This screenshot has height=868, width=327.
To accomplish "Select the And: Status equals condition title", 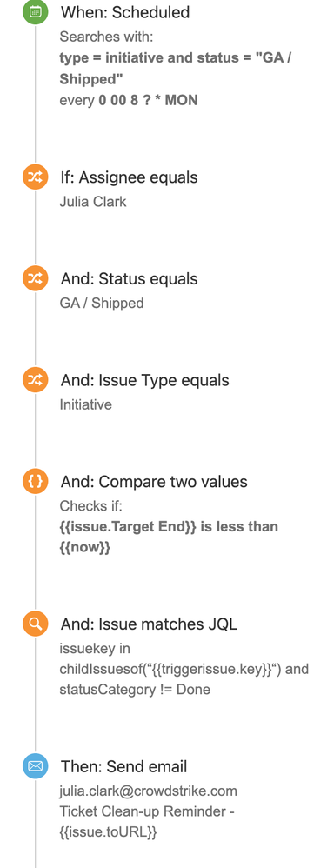I will click(129, 279).
